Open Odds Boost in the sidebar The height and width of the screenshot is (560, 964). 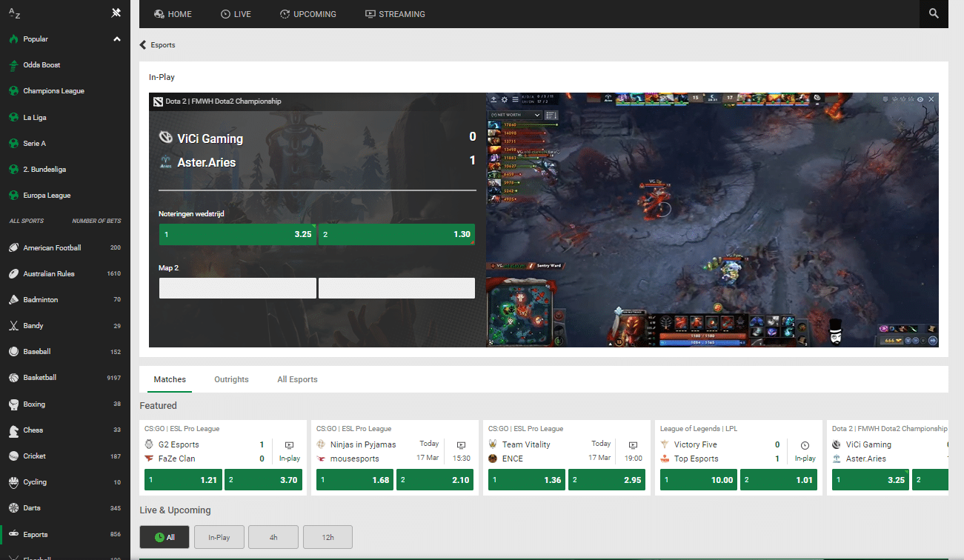(41, 65)
